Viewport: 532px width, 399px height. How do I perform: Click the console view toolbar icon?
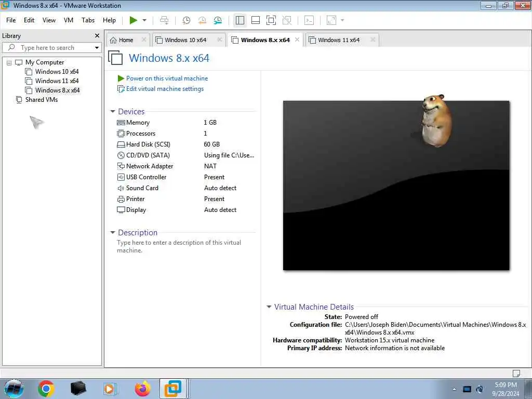(309, 20)
